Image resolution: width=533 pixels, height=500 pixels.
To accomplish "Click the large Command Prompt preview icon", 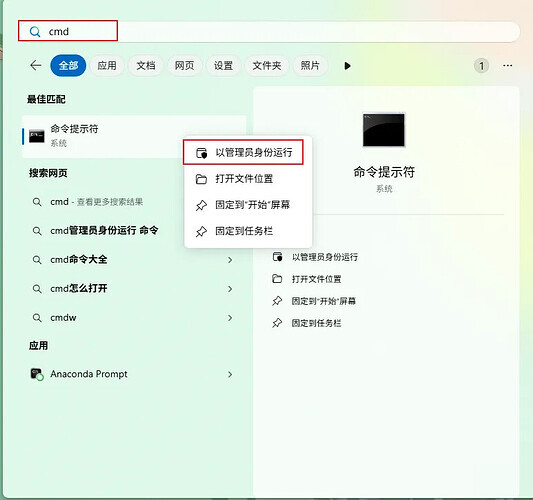I will pos(384,130).
